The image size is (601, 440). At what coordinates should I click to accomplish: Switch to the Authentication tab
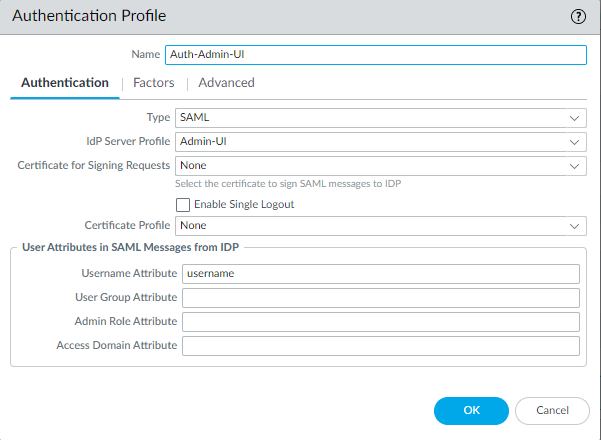tap(65, 83)
